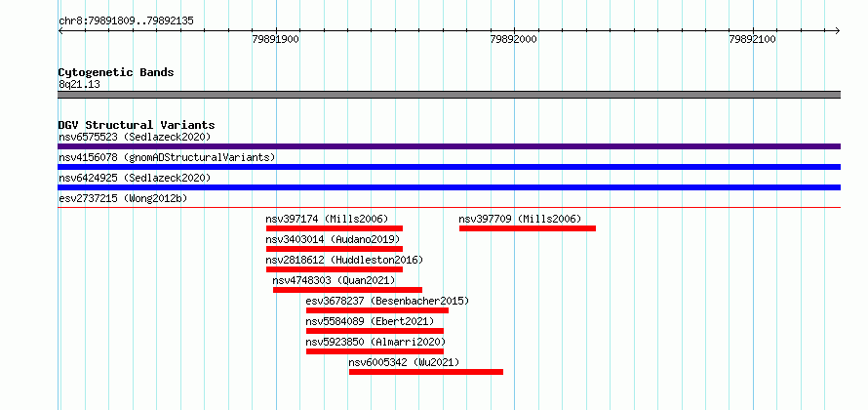Open the esv3678237 (Besenbacher2015) label
The image size is (868, 410).
[x=387, y=301]
